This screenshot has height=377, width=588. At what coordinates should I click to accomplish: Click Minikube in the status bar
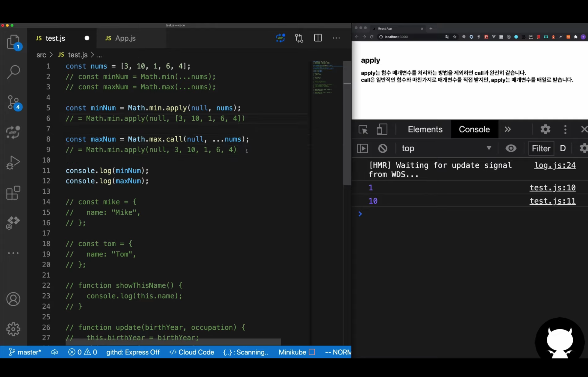[x=297, y=352]
